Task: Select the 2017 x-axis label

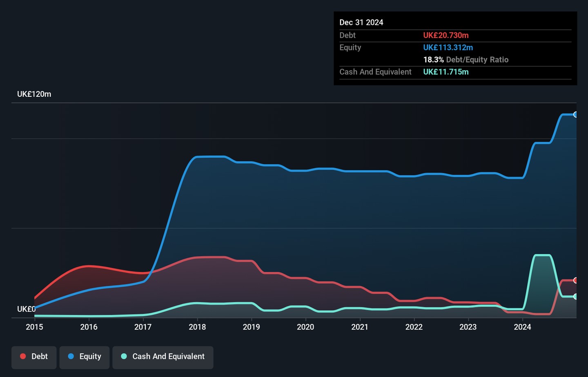Action: coord(143,327)
